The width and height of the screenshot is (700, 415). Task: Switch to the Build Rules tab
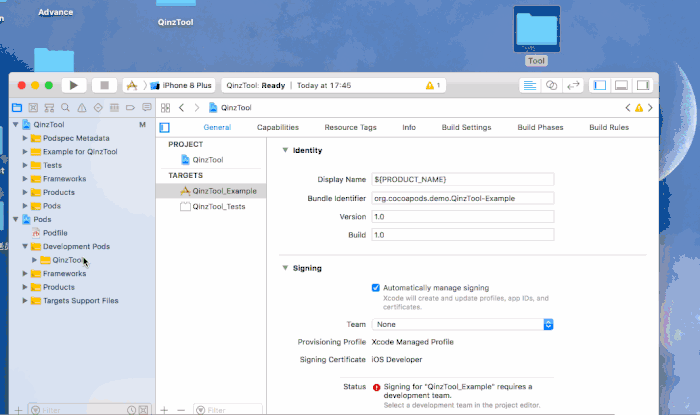point(609,127)
